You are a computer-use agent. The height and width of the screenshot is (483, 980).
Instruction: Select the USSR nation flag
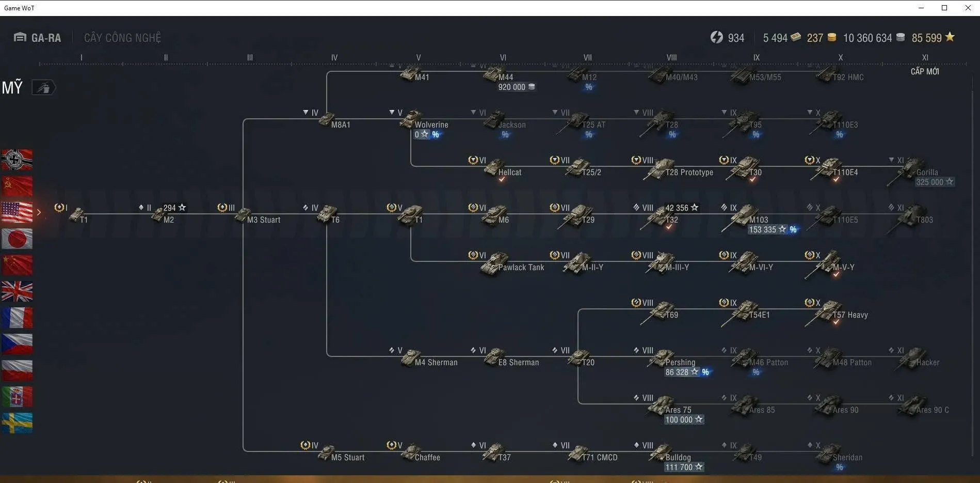[x=17, y=186]
